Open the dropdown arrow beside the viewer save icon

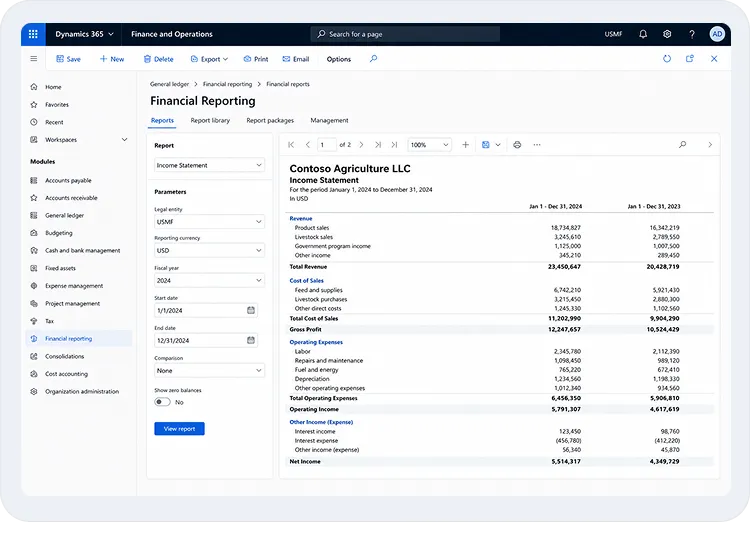[498, 144]
